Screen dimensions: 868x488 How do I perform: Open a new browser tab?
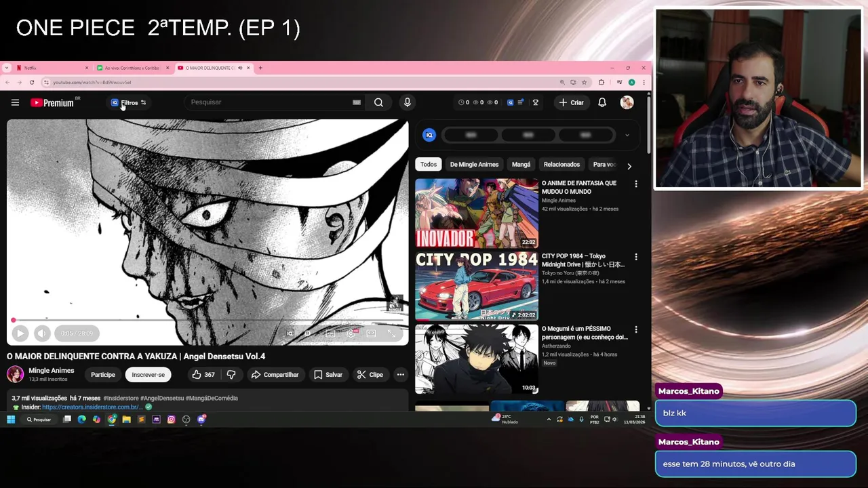tap(260, 68)
